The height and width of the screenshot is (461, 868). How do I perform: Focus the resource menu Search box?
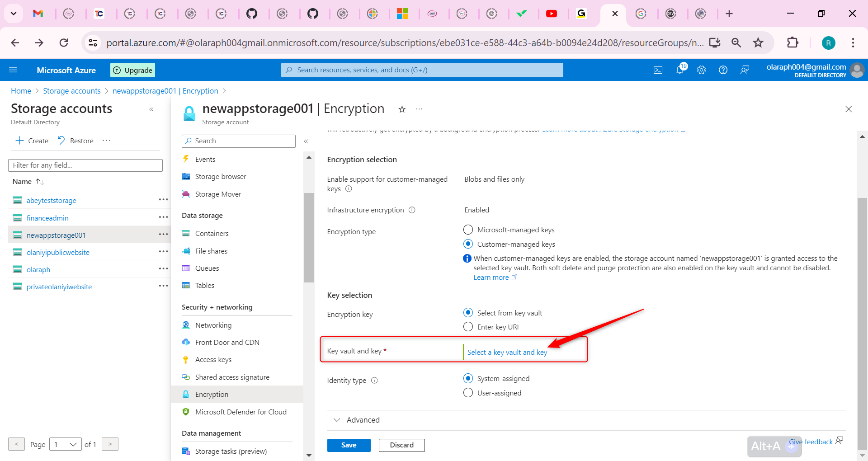[x=239, y=141]
